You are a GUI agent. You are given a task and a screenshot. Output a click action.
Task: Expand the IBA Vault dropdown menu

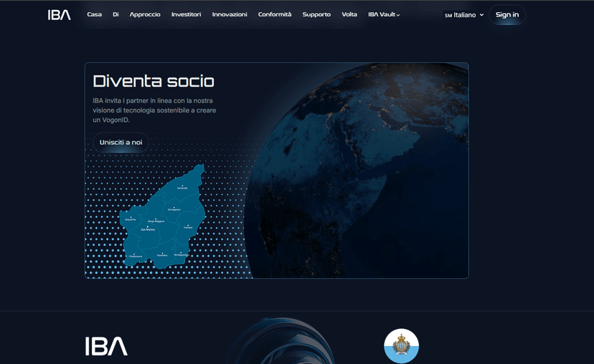(384, 14)
